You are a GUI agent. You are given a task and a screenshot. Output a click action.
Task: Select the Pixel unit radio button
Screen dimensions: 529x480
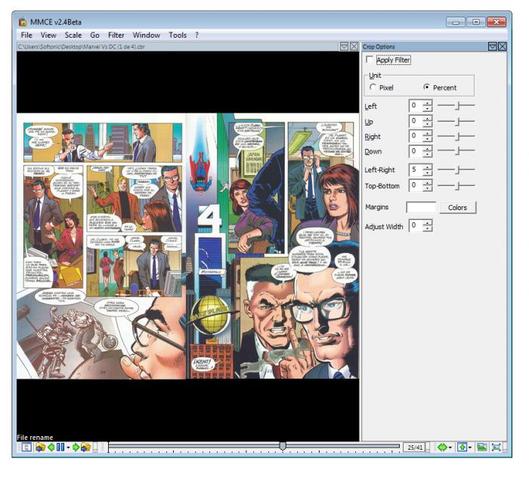point(372,87)
